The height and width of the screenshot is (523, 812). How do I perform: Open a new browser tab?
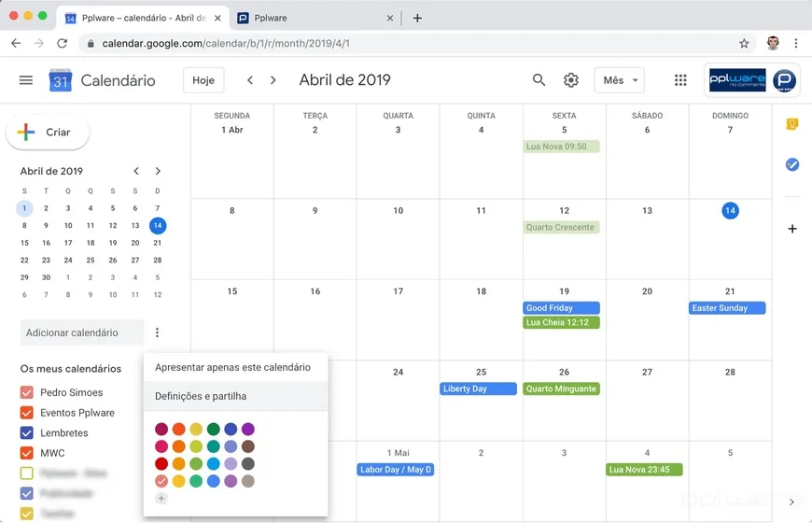[x=417, y=18]
